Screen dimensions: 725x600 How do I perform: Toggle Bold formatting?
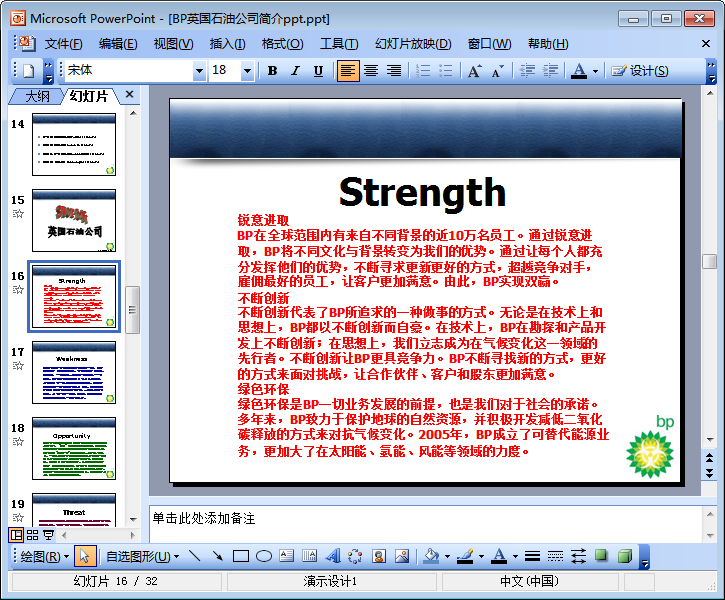[x=272, y=71]
